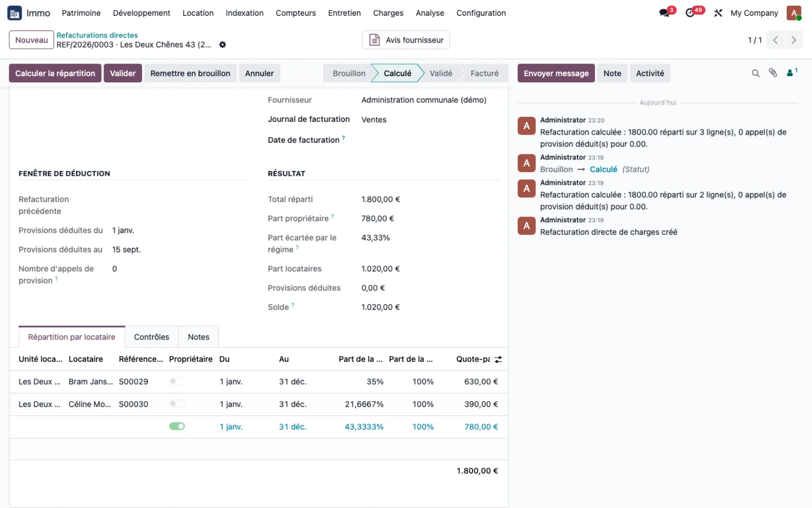Show help tooltip for Date de facturation
Screen dimensions: 812x508
pos(344,138)
